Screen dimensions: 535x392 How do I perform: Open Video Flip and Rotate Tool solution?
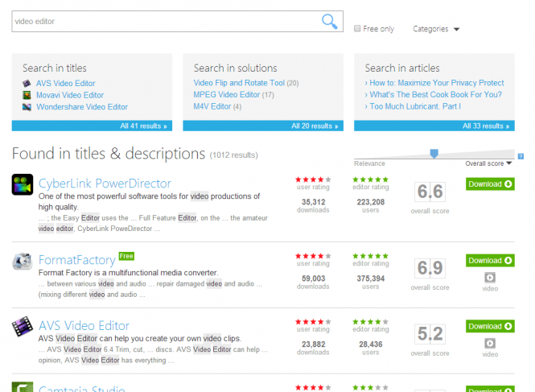[x=239, y=83]
